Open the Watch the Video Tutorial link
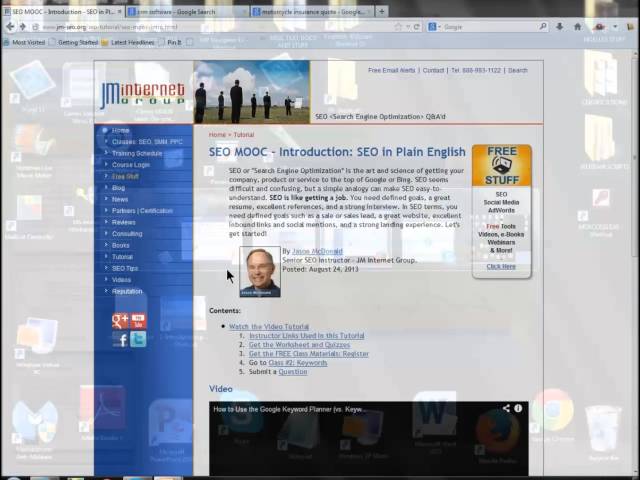The width and height of the screenshot is (640, 480). point(269,327)
